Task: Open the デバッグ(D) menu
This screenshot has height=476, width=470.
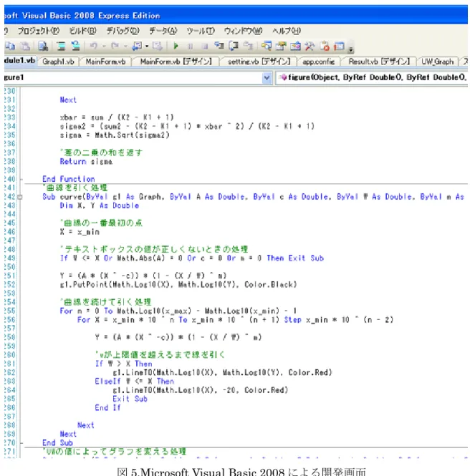Action: pos(123,31)
